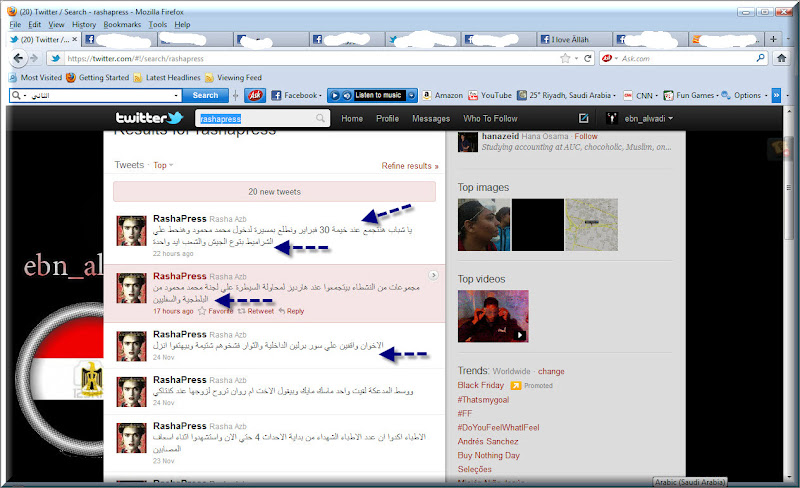This screenshot has width=800, height=488.
Task: Bookmark page with the star icon
Action: coord(565,58)
